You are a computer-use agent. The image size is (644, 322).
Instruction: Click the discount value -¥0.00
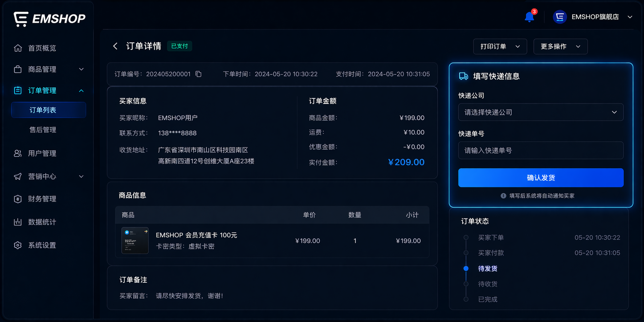(x=414, y=147)
